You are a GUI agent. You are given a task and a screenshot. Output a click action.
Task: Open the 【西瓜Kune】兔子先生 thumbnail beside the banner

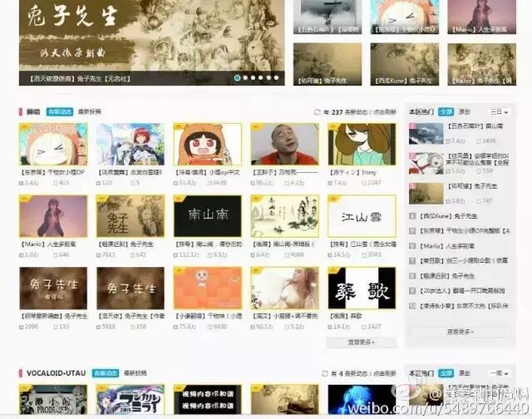click(x=405, y=64)
